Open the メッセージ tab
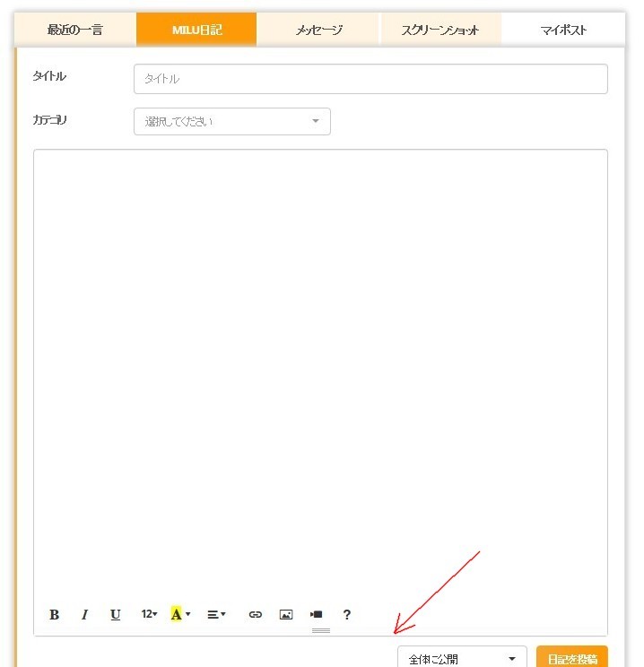The image size is (644, 667). pos(318,30)
